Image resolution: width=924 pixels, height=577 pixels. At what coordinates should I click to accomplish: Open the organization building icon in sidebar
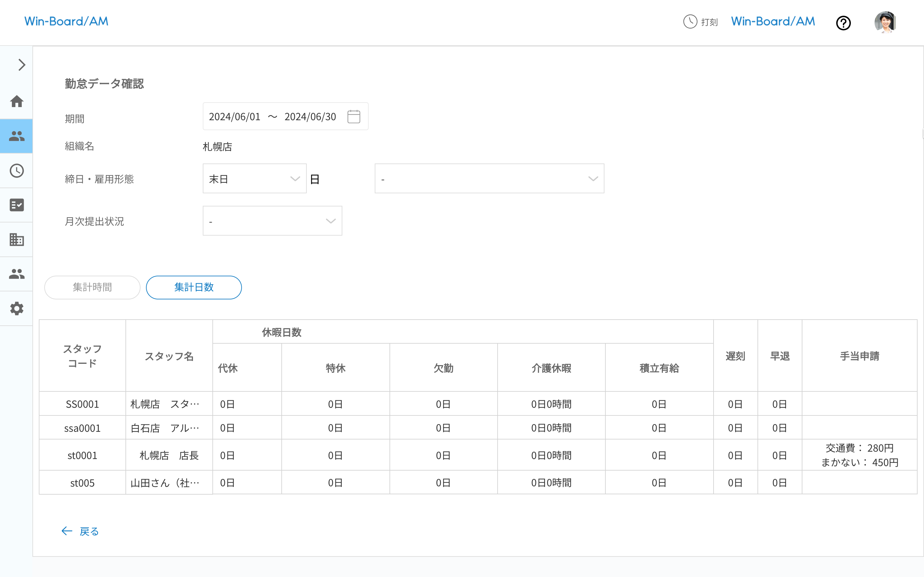[16, 240]
